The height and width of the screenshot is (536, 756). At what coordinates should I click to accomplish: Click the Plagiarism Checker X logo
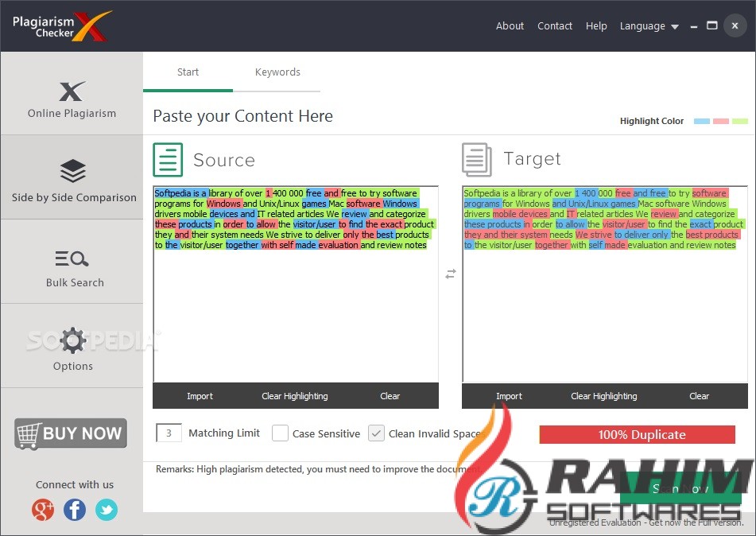point(62,26)
